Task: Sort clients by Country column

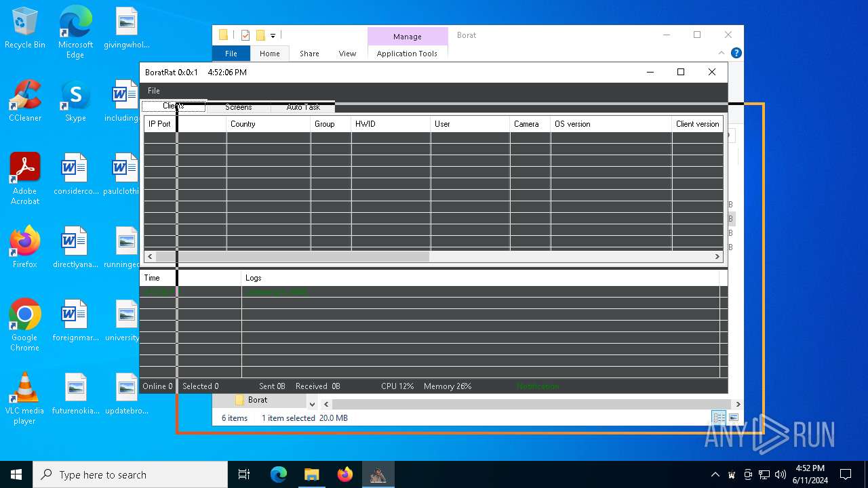Action: coord(269,124)
